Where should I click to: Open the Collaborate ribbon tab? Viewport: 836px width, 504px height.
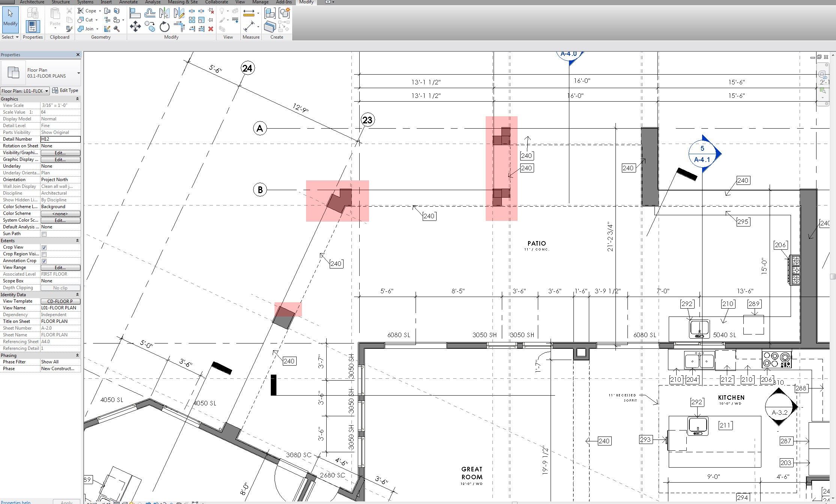click(x=216, y=2)
